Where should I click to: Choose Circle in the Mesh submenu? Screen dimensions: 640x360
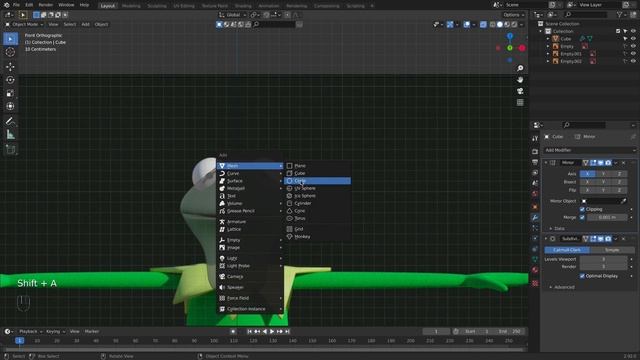click(317, 181)
